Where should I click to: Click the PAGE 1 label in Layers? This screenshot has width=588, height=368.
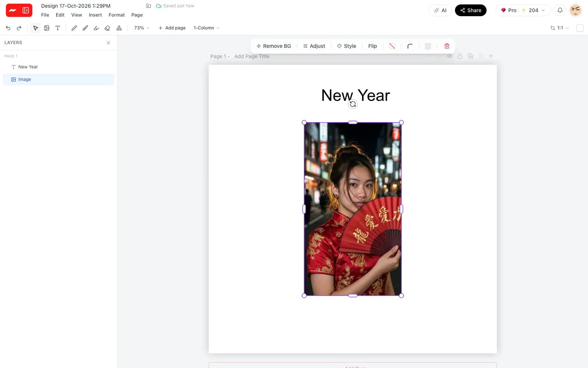11,56
